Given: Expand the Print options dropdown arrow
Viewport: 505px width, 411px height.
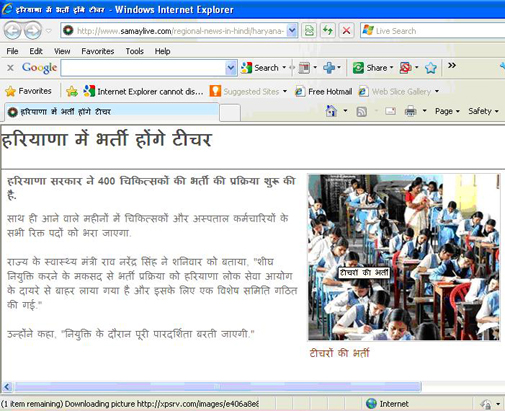Looking at the screenshot, I should coord(425,111).
